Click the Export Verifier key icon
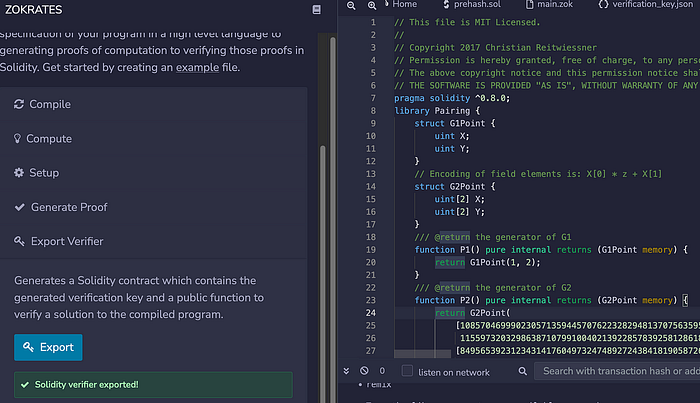Image resolution: width=700 pixels, height=403 pixels. [x=19, y=241]
